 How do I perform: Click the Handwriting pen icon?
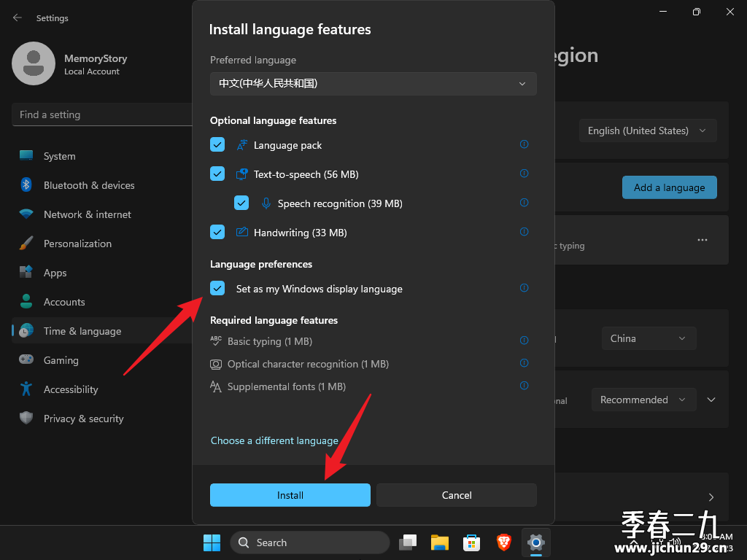click(x=242, y=232)
